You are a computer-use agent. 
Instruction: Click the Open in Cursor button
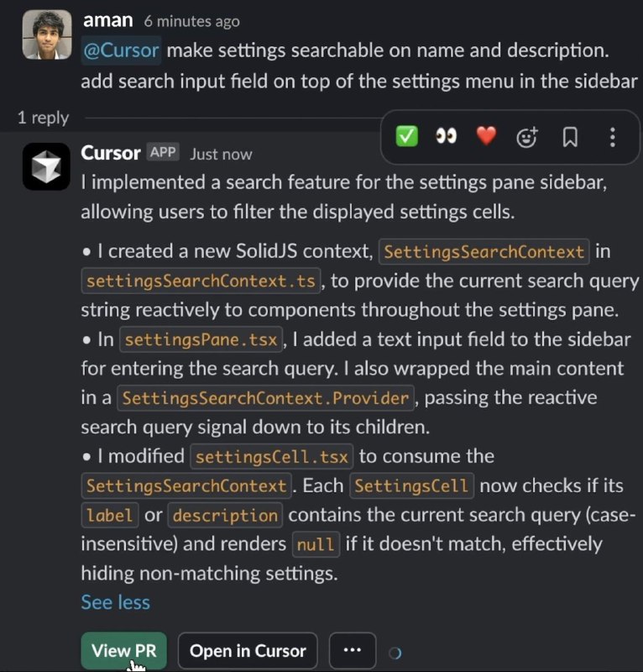[248, 650]
